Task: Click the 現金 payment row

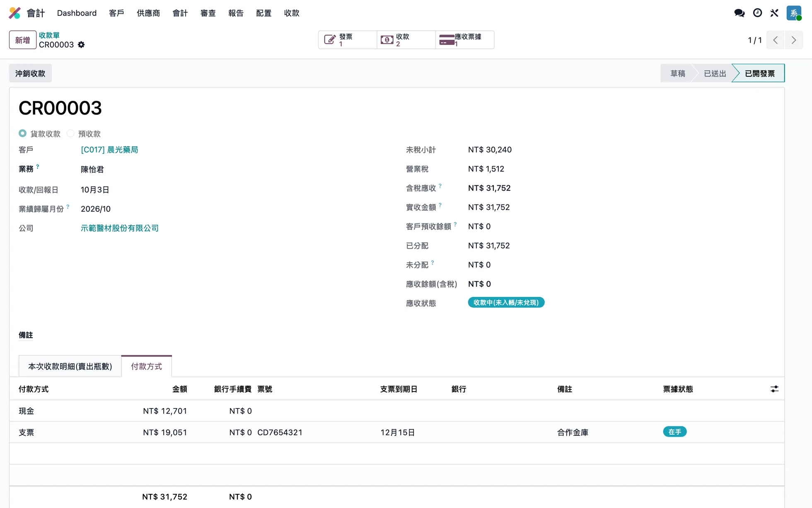Action: (x=397, y=411)
